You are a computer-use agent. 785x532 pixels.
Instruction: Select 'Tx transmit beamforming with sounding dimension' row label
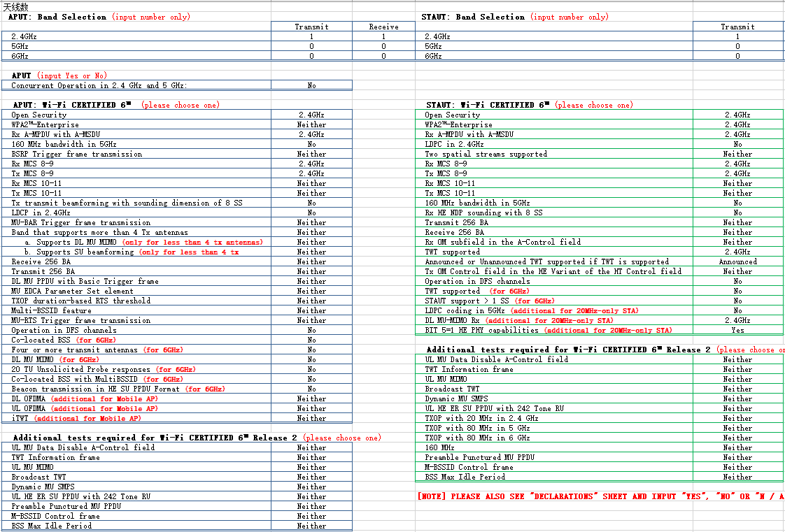[x=127, y=203]
